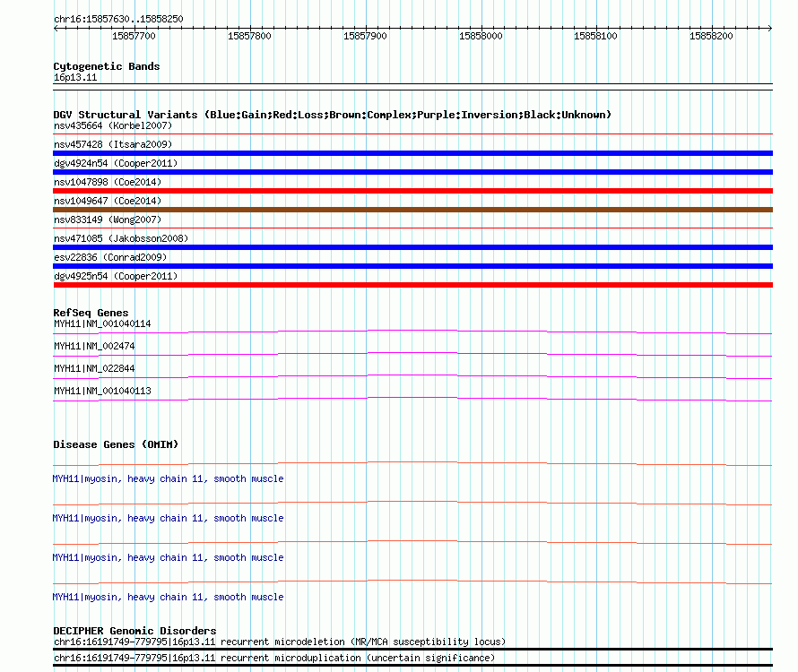798x672 pixels.
Task: Click the 15858200 ruler tick label
Action: point(711,36)
